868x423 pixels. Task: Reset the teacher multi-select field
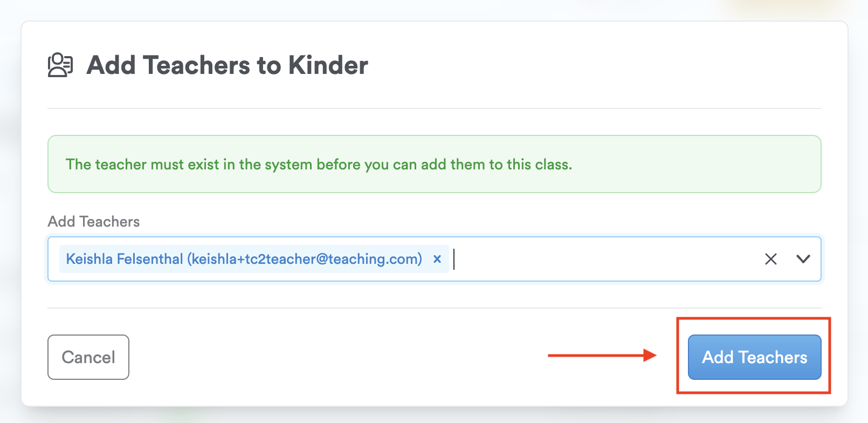771,259
